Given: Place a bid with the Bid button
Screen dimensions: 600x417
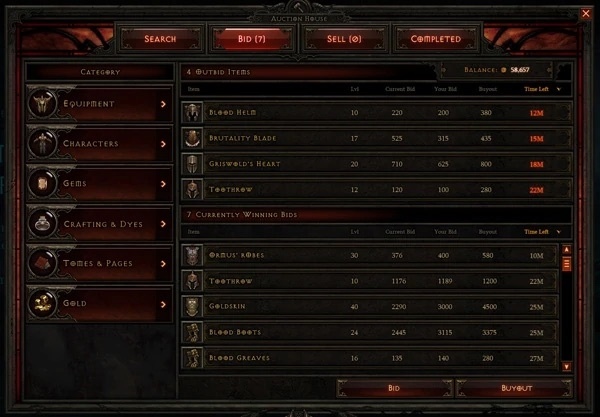Looking at the screenshot, I should [394, 388].
